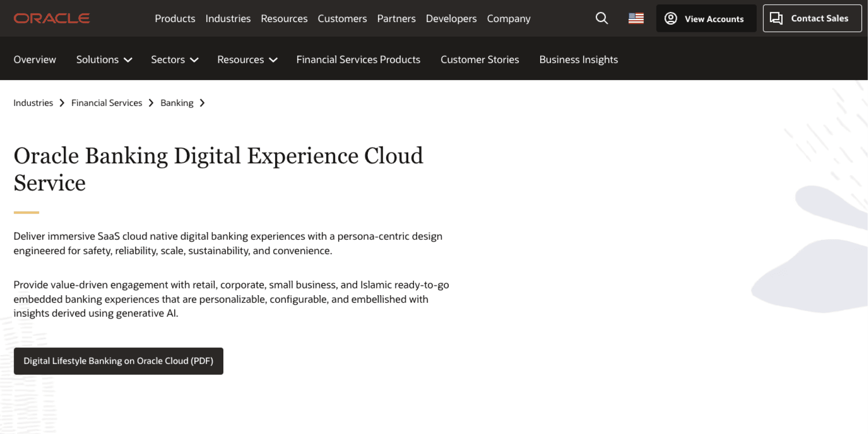
Task: Click the US flag country selector
Action: point(635,18)
